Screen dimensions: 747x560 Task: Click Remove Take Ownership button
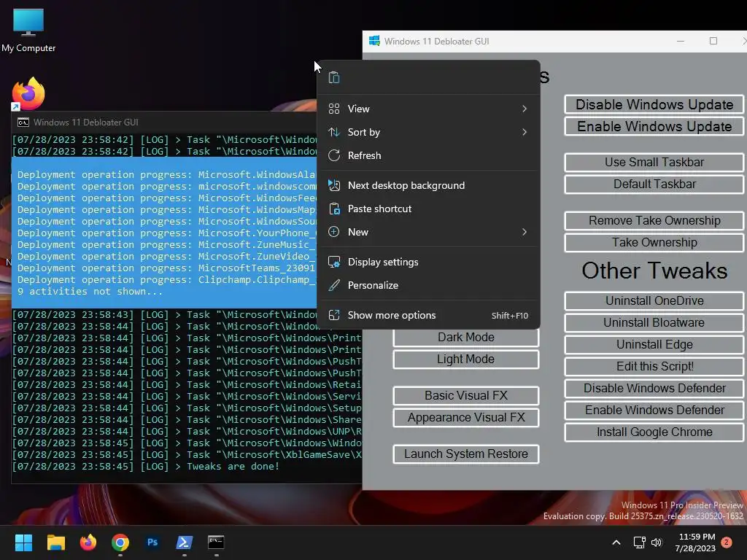654,220
